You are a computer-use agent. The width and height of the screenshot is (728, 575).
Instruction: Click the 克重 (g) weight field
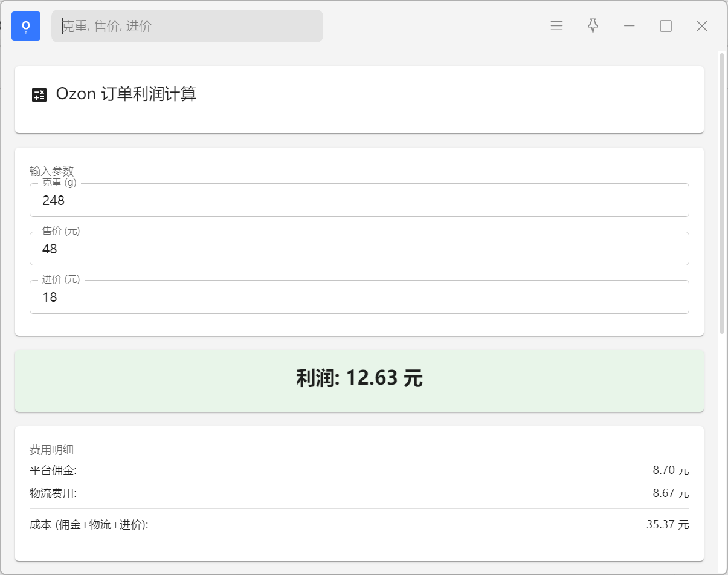(359, 200)
